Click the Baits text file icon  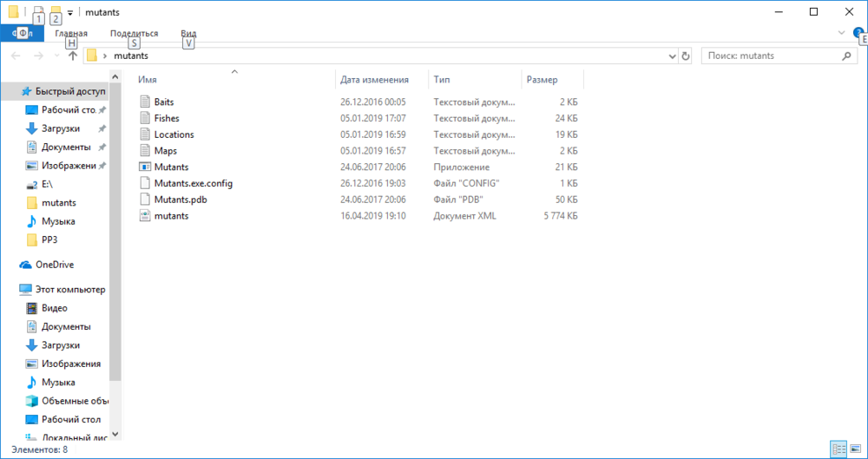(145, 102)
